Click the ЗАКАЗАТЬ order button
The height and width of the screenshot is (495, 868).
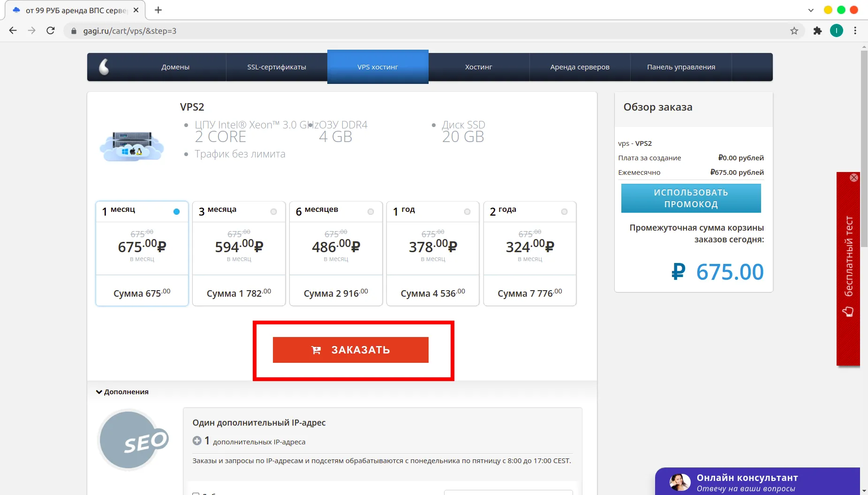coord(351,350)
